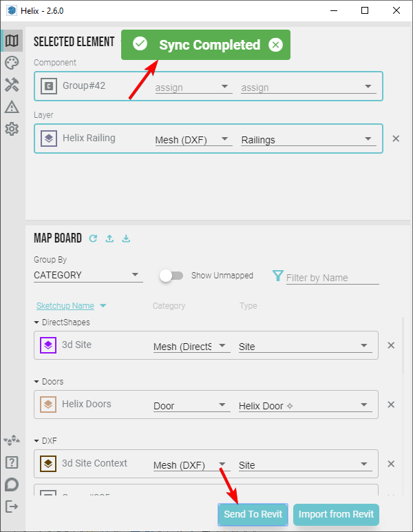Open the chat feedback icon
The image size is (413, 532).
coord(12,484)
